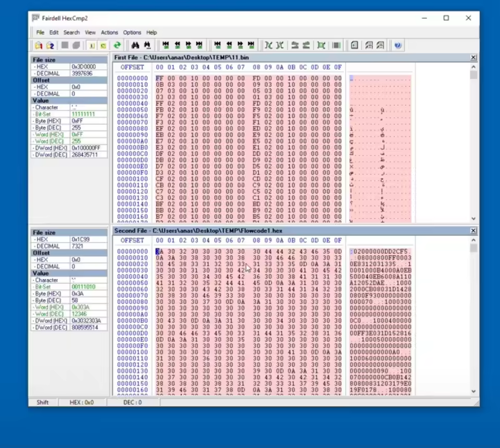Click the Find Next binoculars icon
Image resolution: width=500 pixels, height=448 pixels.
click(x=147, y=46)
